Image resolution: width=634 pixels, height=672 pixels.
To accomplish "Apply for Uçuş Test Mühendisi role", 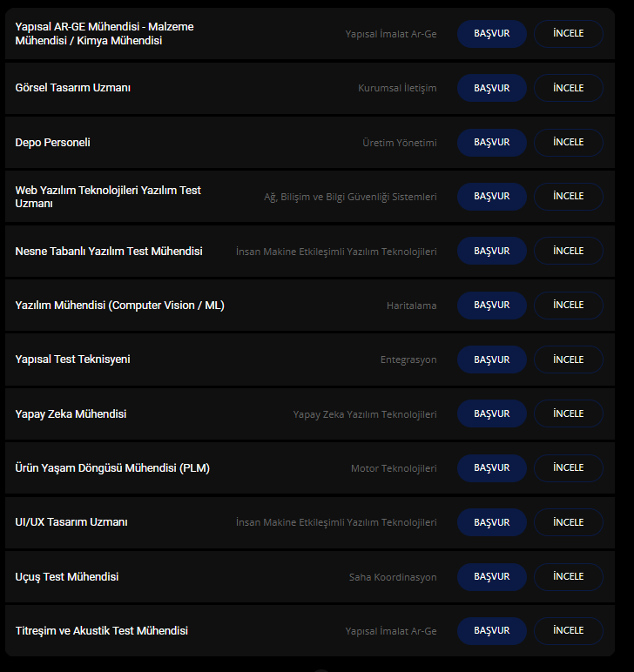I will [491, 576].
